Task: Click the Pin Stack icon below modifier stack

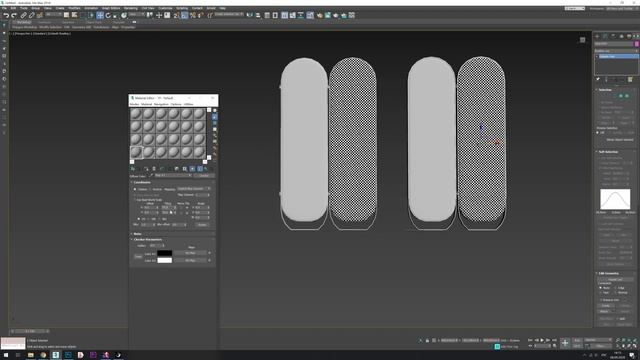Action: [598, 79]
